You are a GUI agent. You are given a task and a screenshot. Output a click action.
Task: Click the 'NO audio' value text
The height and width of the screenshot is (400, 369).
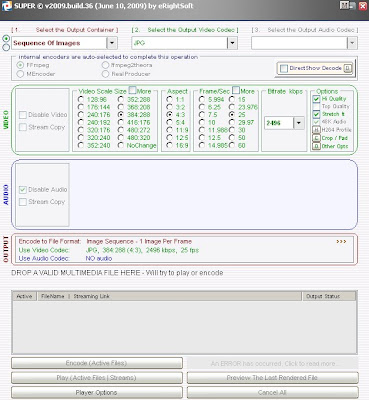coord(99,258)
